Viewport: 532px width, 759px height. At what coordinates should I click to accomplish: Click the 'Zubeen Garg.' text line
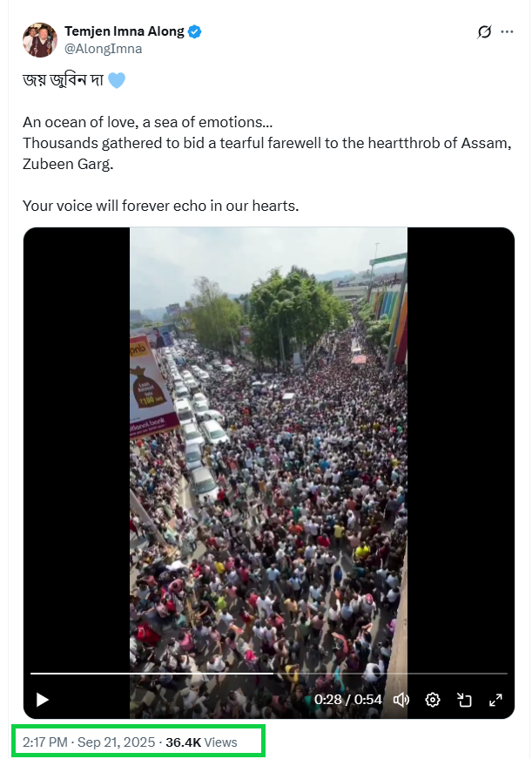tap(67, 164)
